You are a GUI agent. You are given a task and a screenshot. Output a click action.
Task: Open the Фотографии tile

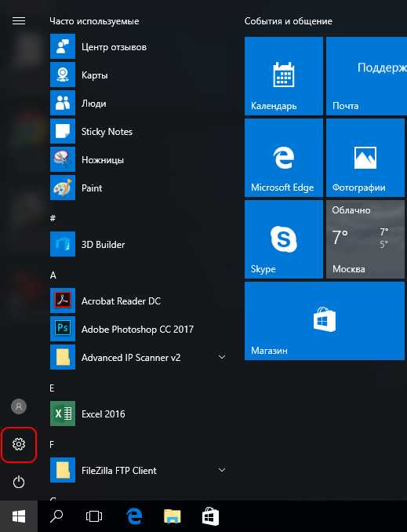tap(365, 158)
